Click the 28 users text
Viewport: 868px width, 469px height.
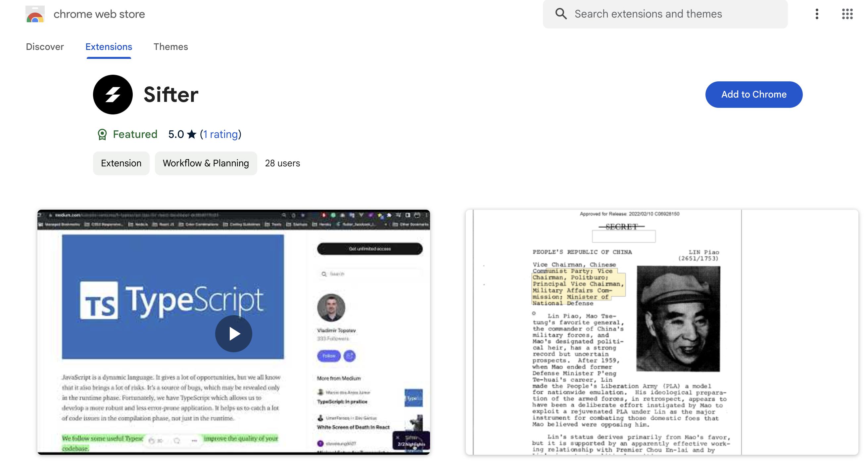pyautogui.click(x=282, y=163)
